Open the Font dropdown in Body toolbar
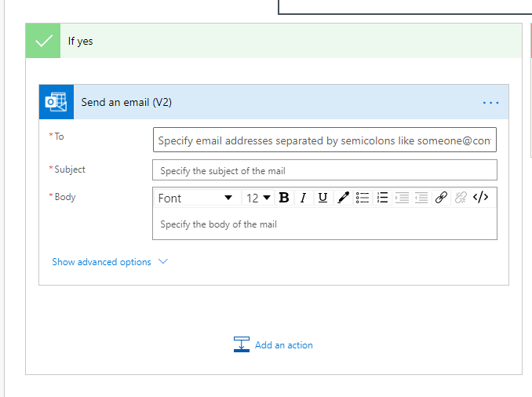Screen dimensions: 532x397 pos(197,198)
